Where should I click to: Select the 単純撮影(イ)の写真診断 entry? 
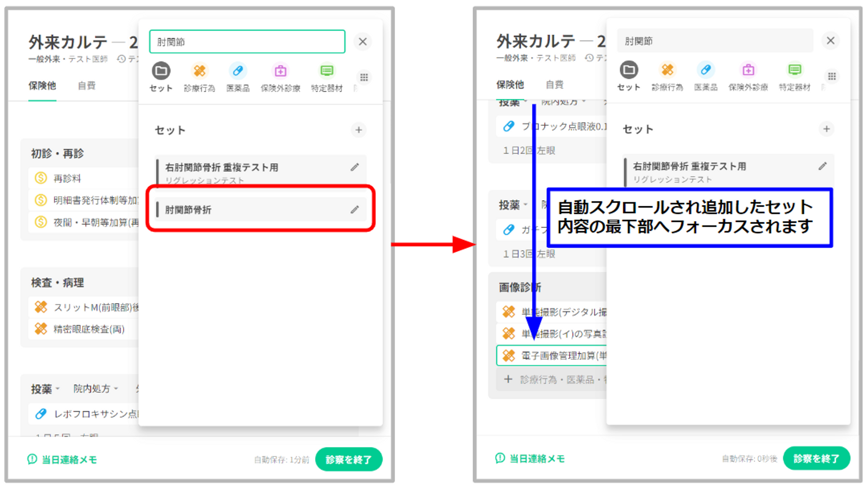click(x=552, y=333)
